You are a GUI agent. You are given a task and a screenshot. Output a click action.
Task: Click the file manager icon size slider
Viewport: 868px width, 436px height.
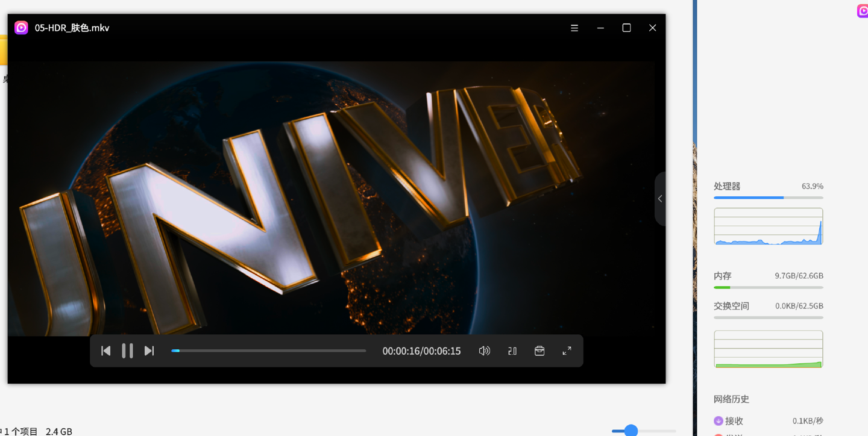631,430
